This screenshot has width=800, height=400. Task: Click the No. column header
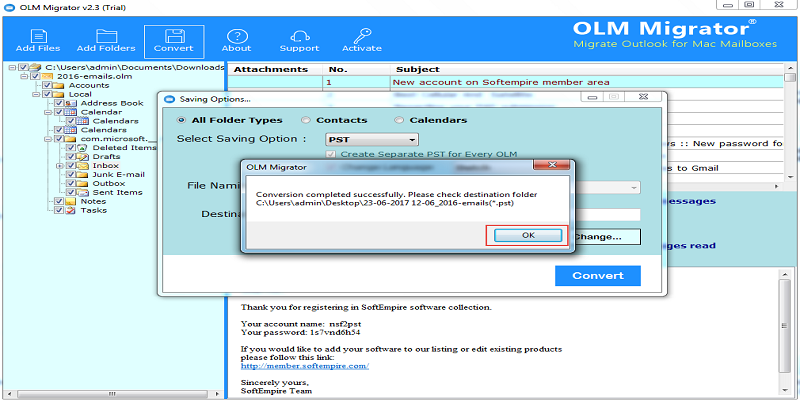click(x=357, y=69)
